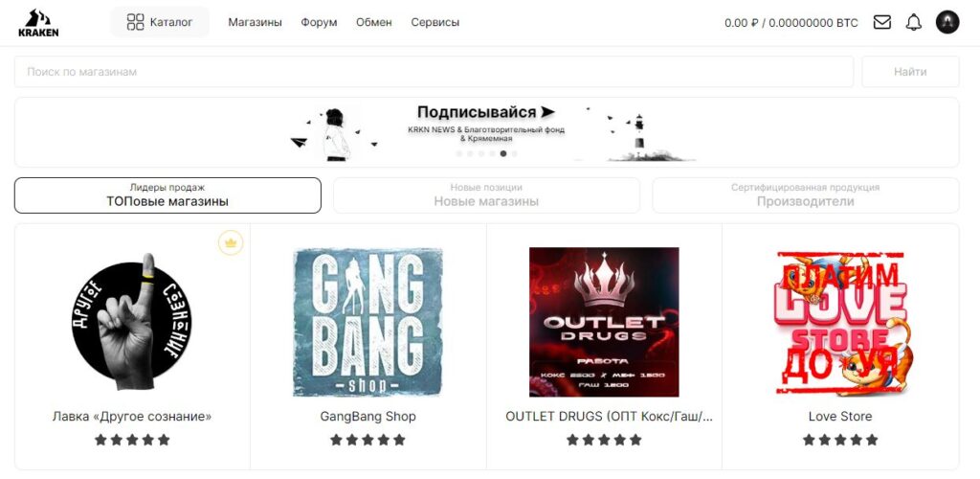Open the Сервисы menu item
The height and width of the screenshot is (479, 980).
click(435, 22)
